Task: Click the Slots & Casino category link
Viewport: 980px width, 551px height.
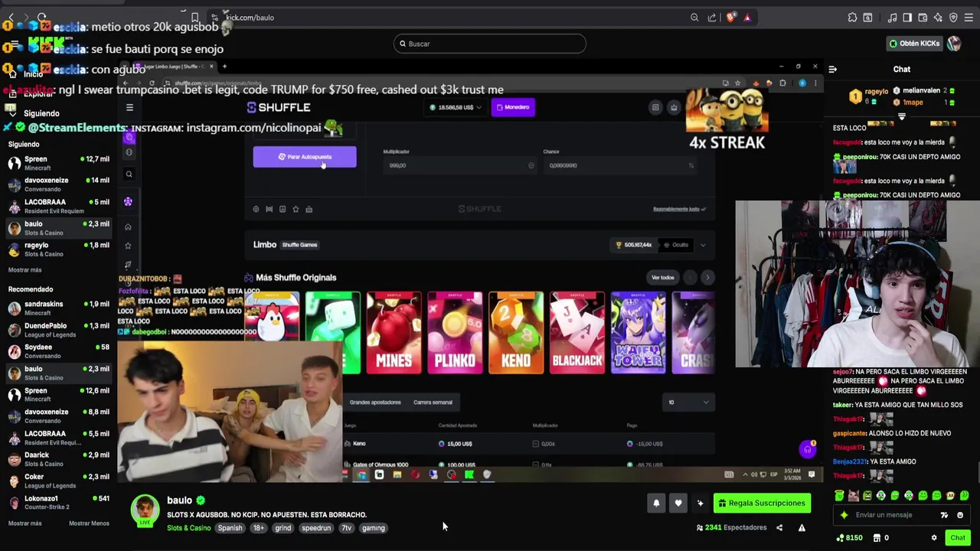Action: (x=188, y=528)
